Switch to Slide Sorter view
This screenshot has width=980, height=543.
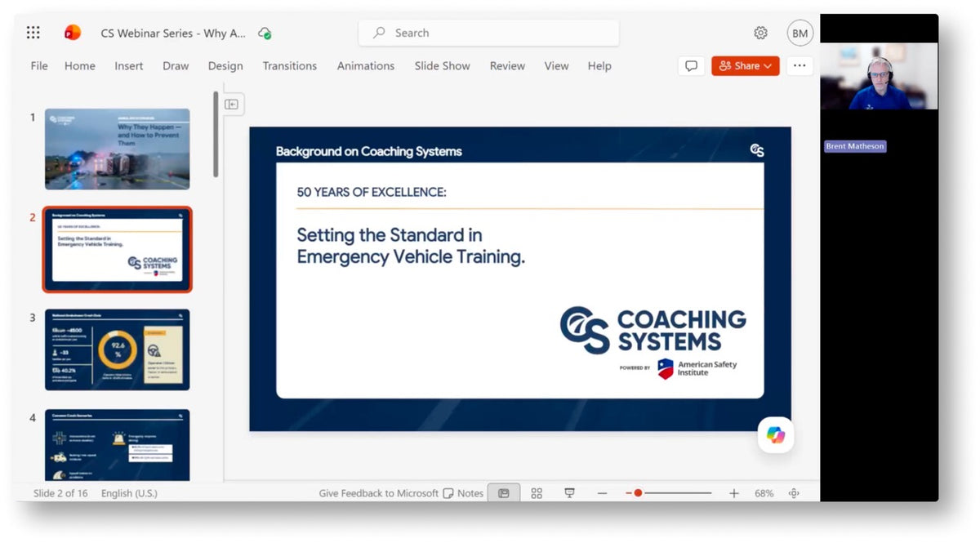(x=537, y=493)
